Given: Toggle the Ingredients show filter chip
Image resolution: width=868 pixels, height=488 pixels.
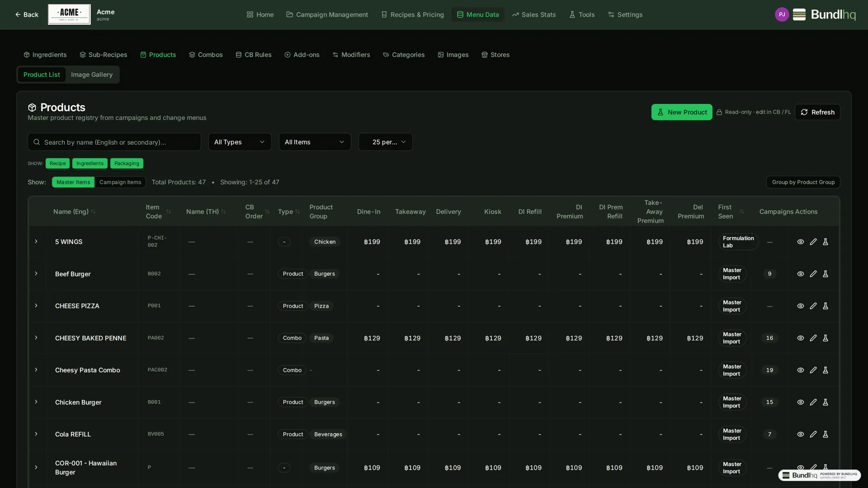Looking at the screenshot, I should coord(90,163).
